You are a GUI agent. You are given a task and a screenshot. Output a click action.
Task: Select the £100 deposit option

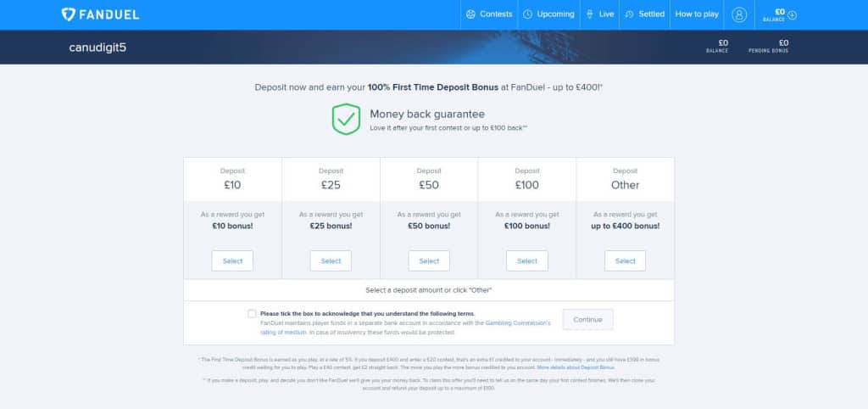tap(527, 261)
